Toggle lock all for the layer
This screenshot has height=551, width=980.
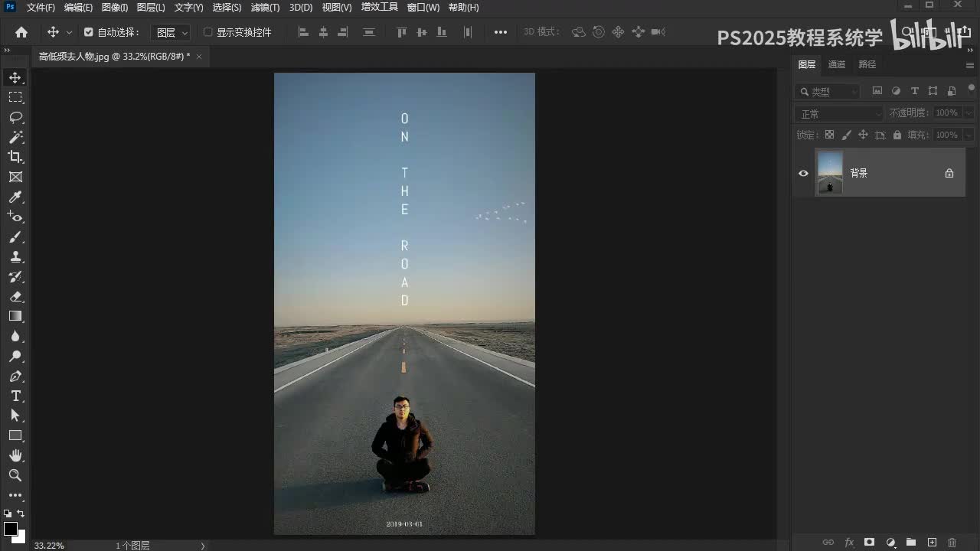[897, 135]
